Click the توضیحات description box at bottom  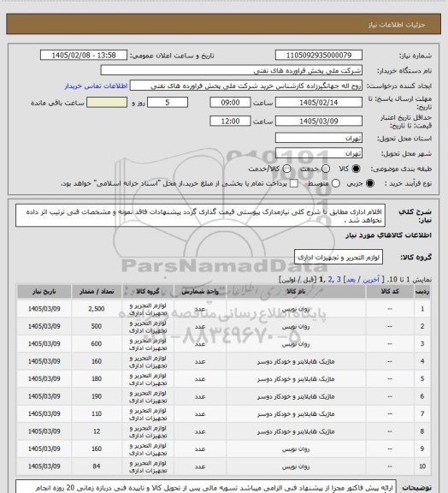tap(206, 486)
